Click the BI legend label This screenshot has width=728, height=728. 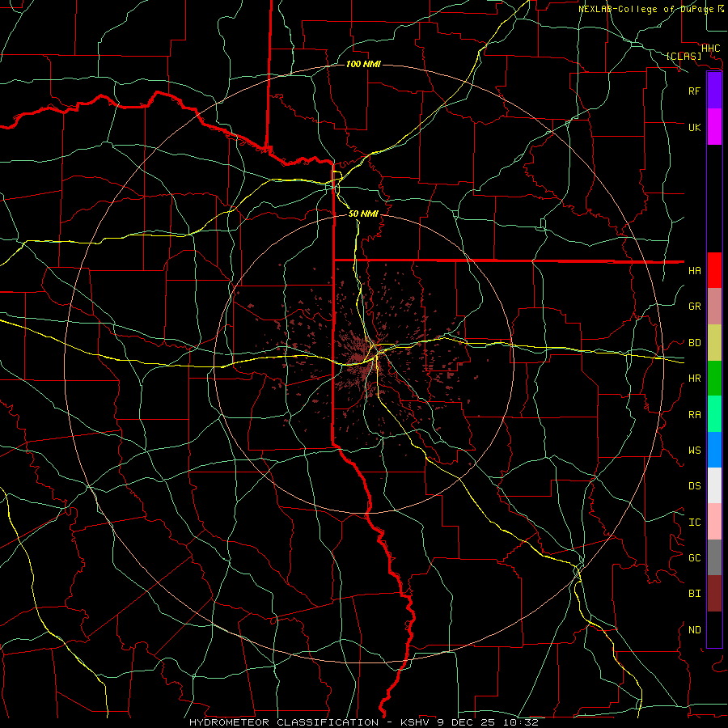pyautogui.click(x=694, y=594)
